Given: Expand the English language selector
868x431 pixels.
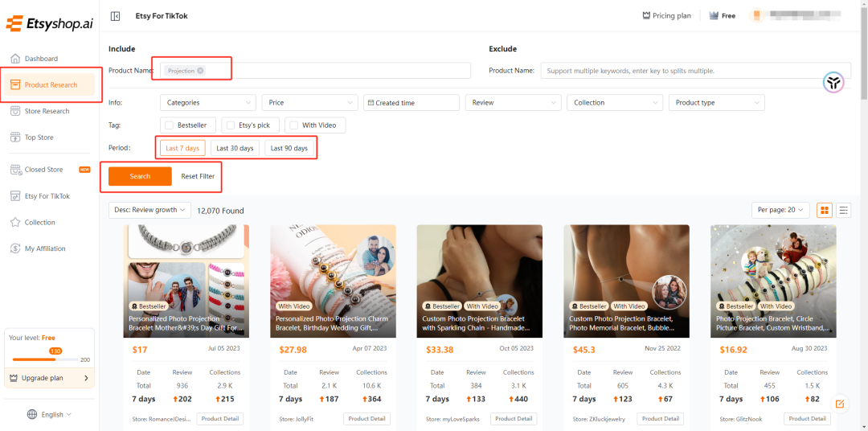Looking at the screenshot, I should [49, 414].
